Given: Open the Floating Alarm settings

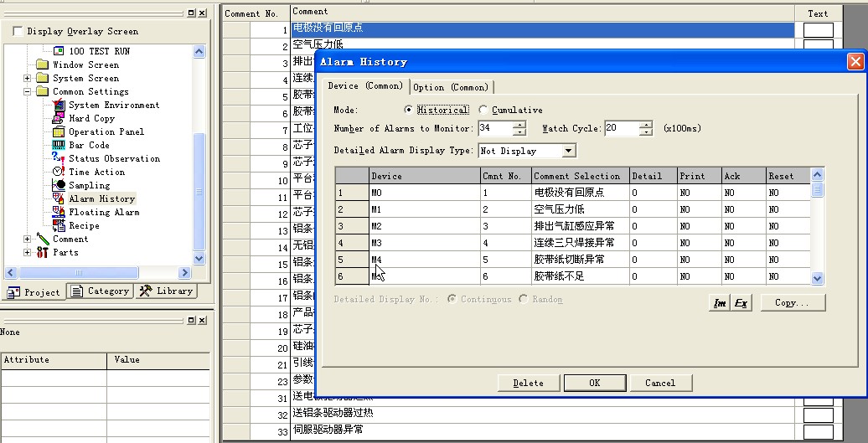Looking at the screenshot, I should coord(104,212).
